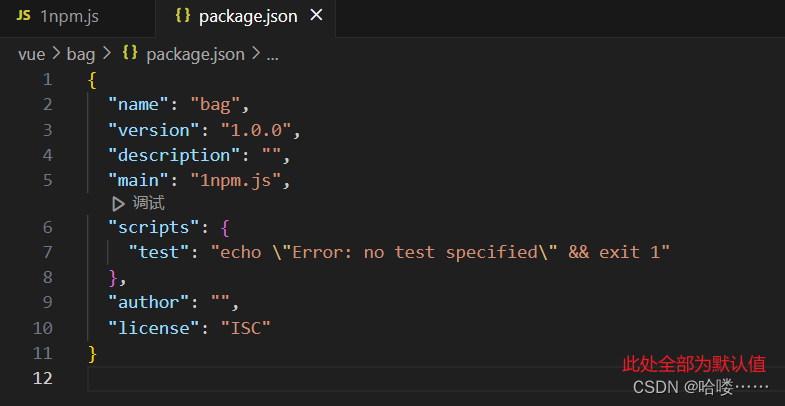Click the closing yellow brace on line 11
Viewport: 785px width, 406px height.
tap(92, 354)
